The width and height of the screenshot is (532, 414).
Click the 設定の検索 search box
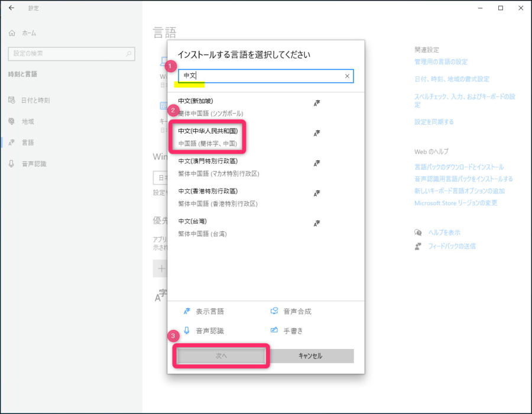coord(71,53)
